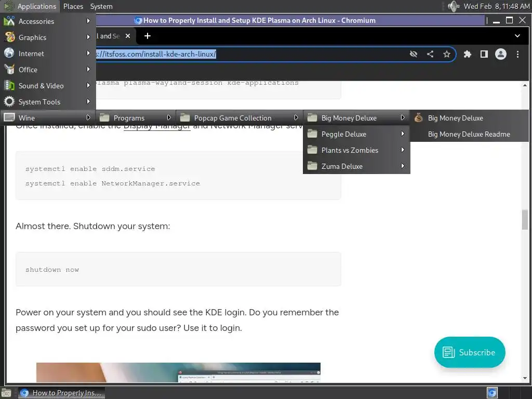Open Chromium three-dot menu
The width and height of the screenshot is (532, 399).
pyautogui.click(x=517, y=54)
